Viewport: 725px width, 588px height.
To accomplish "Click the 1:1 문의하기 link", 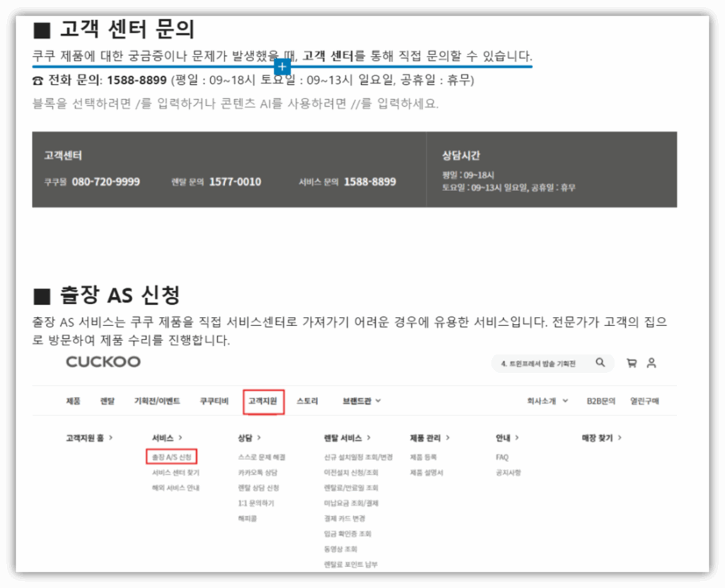I will coord(256,503).
